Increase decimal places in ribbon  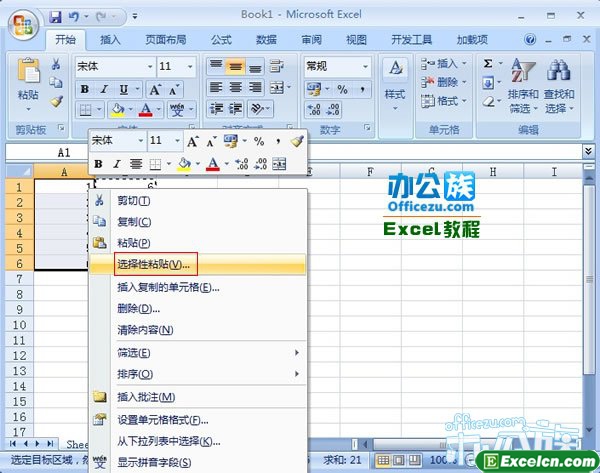point(314,110)
